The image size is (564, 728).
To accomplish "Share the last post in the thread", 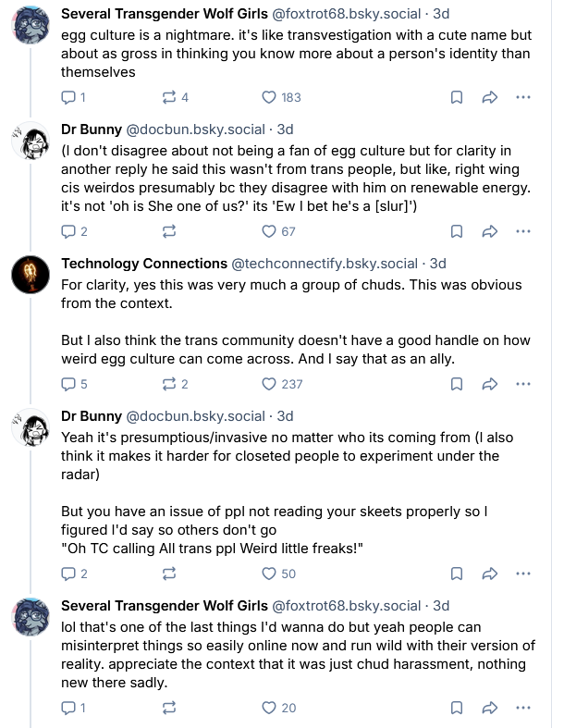I will pyautogui.click(x=490, y=708).
